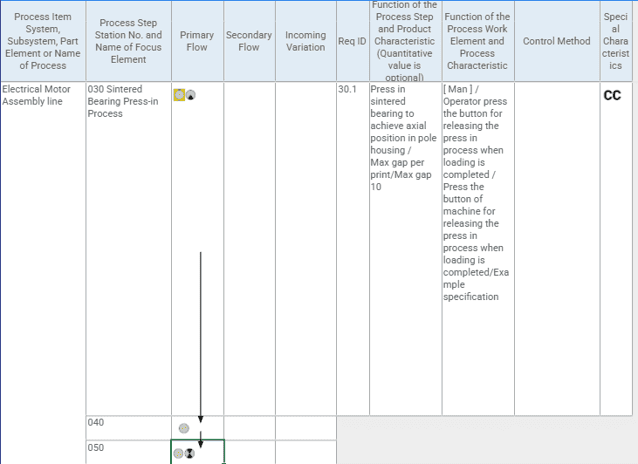Screen dimensions: 638x464
Task: Click the 050 process step cell
Action: pos(129,452)
